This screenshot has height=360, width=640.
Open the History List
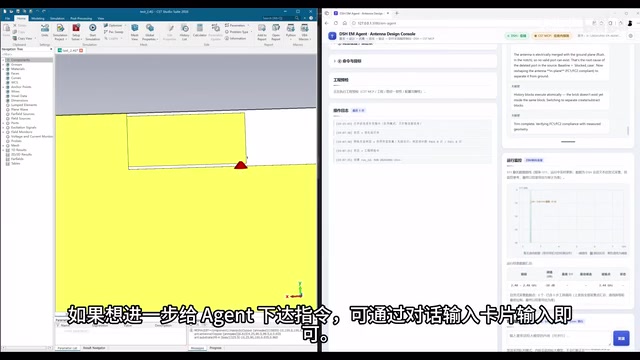point(184,32)
